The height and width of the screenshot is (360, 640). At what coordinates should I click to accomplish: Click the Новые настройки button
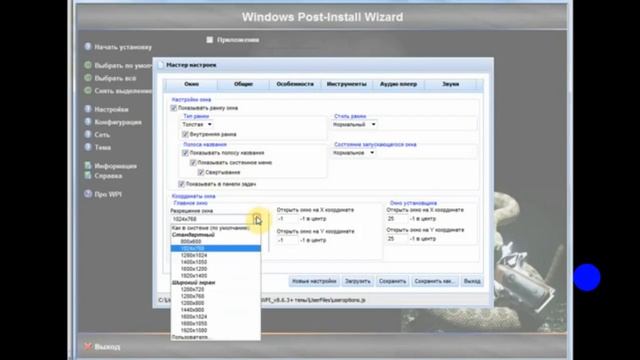(314, 281)
